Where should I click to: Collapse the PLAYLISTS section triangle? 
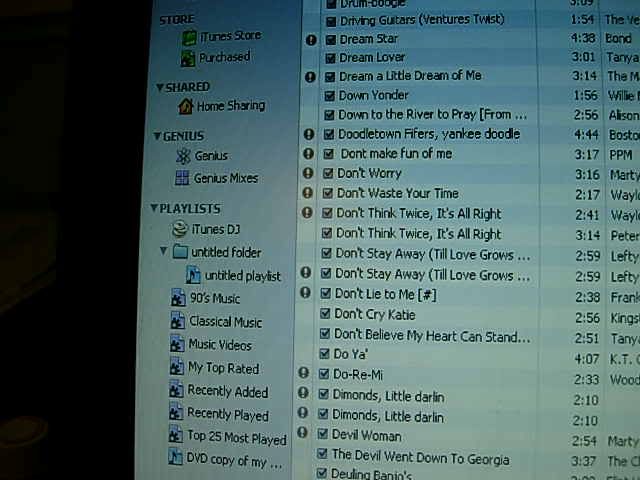153,208
